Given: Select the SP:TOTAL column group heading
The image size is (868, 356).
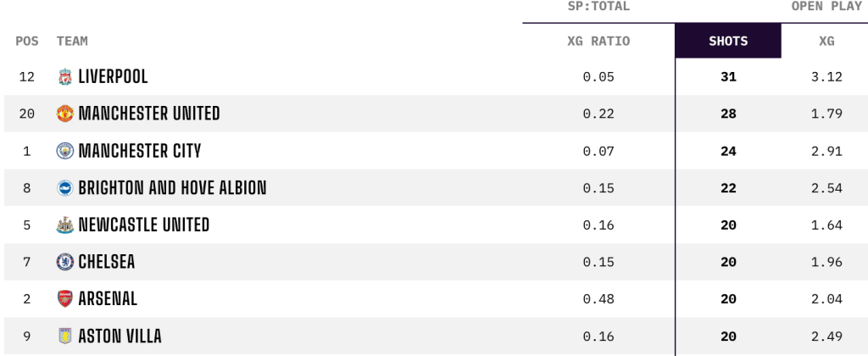Looking at the screenshot, I should coord(598,7).
